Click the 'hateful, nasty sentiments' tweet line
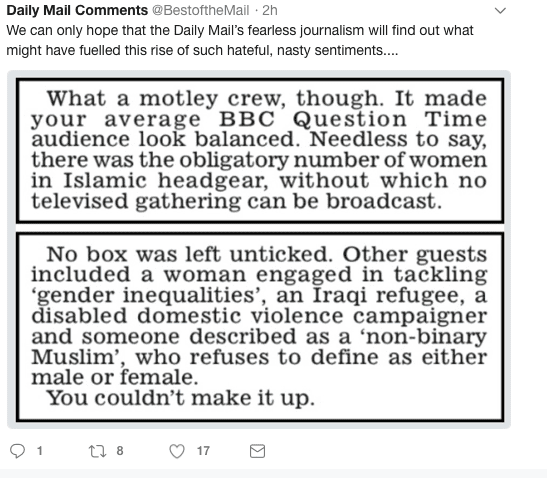The width and height of the screenshot is (547, 478). point(202,50)
